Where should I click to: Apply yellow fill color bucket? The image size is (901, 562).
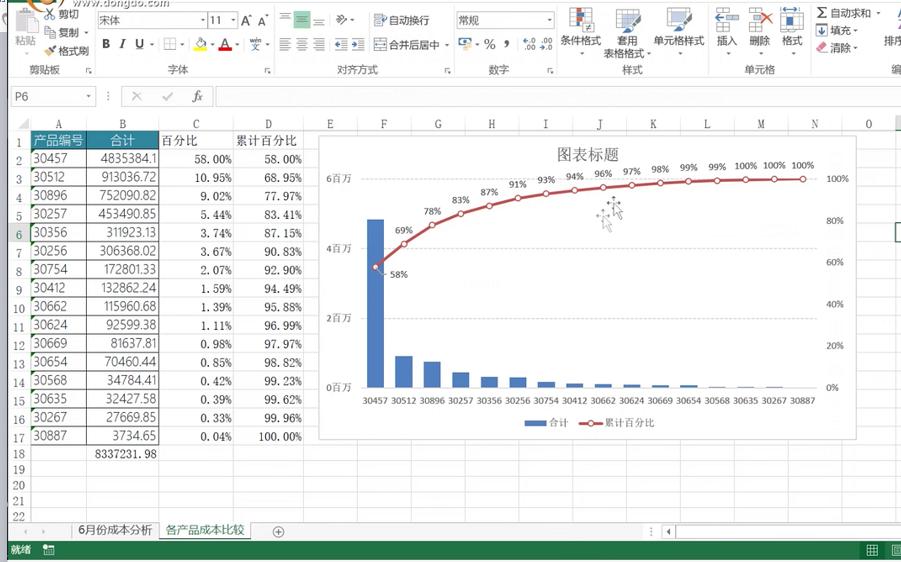click(200, 44)
